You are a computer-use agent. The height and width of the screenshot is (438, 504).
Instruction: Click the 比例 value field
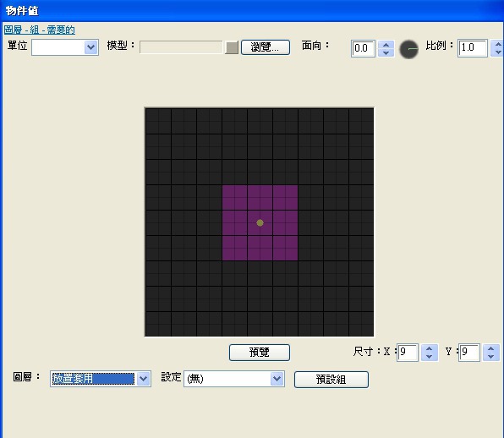(473, 48)
